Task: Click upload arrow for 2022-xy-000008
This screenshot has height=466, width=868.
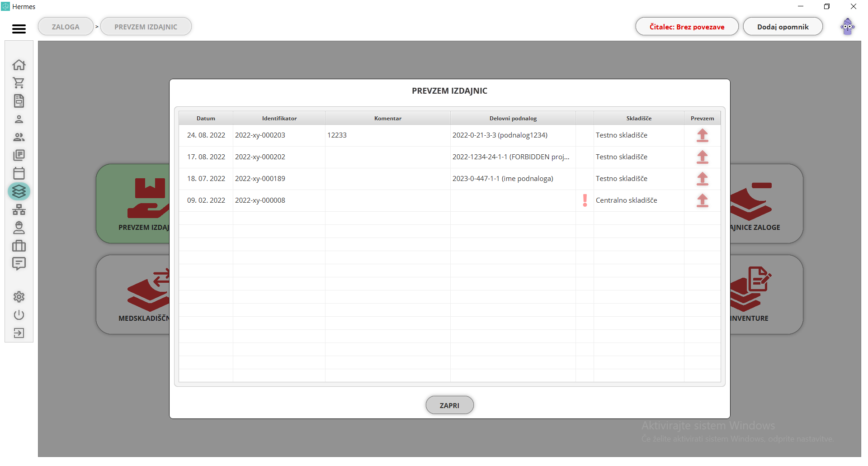Action: [x=702, y=200]
